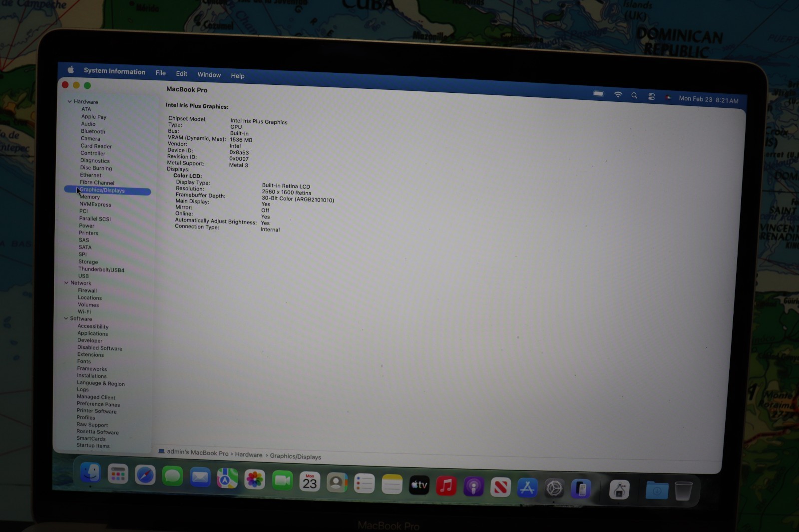The width and height of the screenshot is (799, 532).
Task: Click Graphics/Displays in path bar
Action: click(x=295, y=456)
